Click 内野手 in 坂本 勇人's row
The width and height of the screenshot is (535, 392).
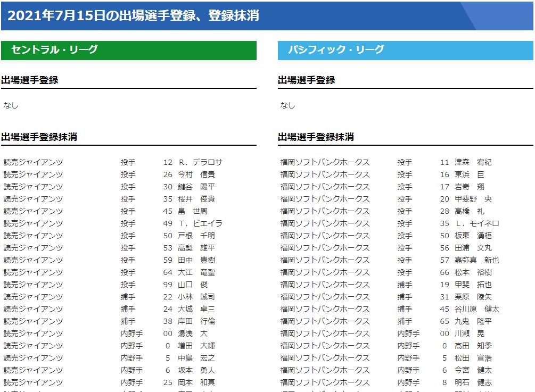point(131,371)
